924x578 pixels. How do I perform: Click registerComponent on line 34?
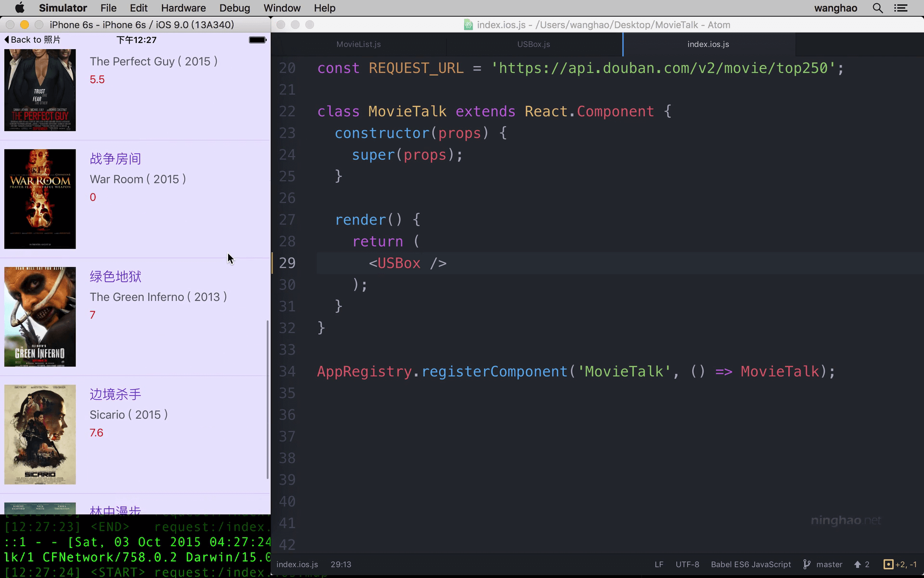(494, 372)
